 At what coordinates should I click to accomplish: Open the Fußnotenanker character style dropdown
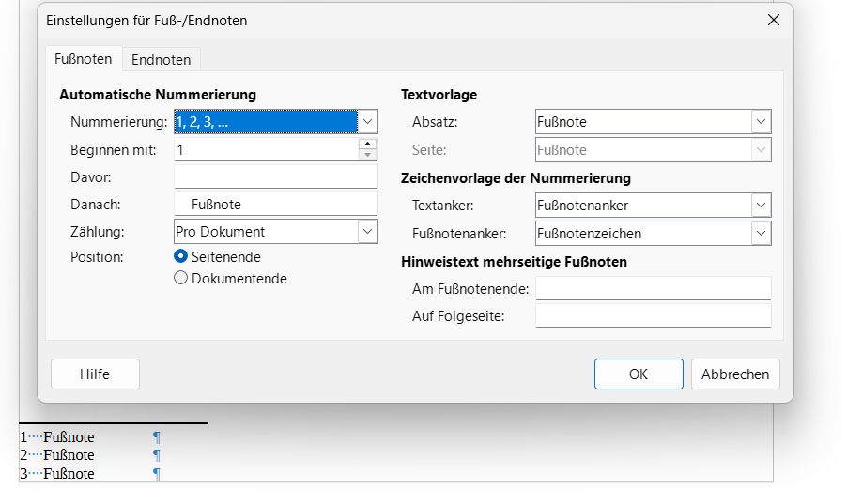[x=761, y=233]
